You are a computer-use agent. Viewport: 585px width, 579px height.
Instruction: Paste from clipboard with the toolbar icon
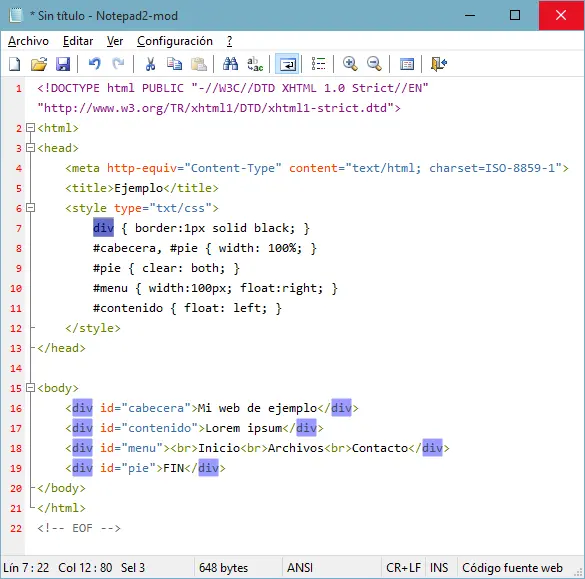(199, 64)
